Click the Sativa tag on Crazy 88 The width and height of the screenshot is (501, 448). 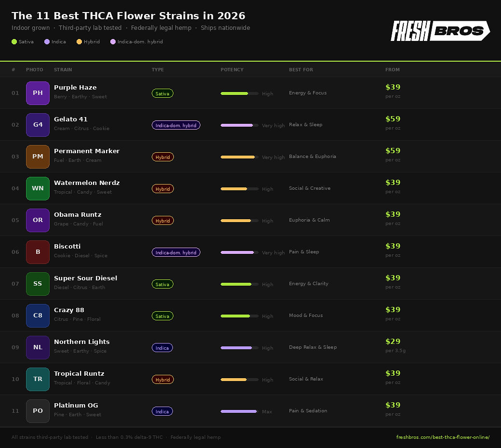pyautogui.click(x=162, y=316)
